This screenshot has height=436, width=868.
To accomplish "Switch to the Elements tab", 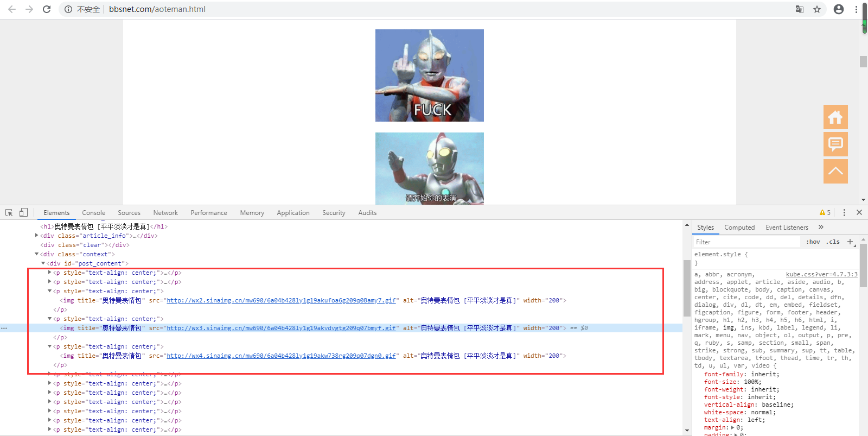I will pos(56,213).
